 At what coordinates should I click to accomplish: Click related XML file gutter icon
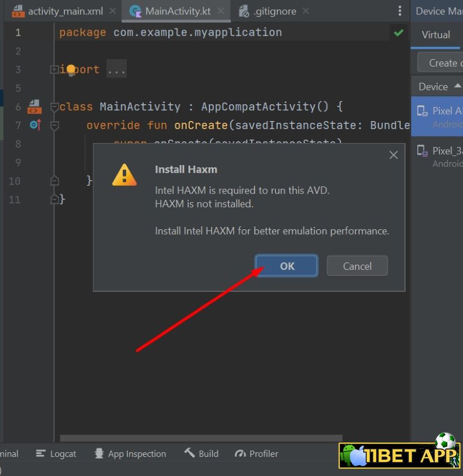point(35,107)
